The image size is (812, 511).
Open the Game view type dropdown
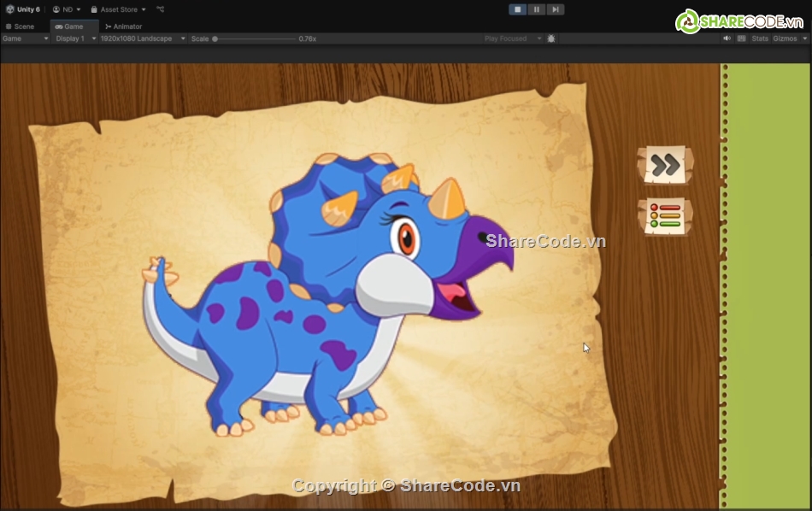(x=26, y=38)
